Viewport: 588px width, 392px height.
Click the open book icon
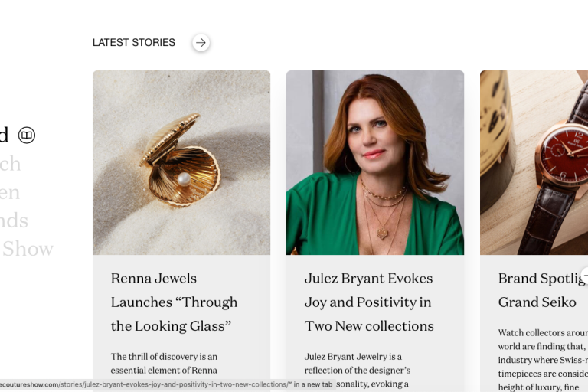[x=27, y=136]
